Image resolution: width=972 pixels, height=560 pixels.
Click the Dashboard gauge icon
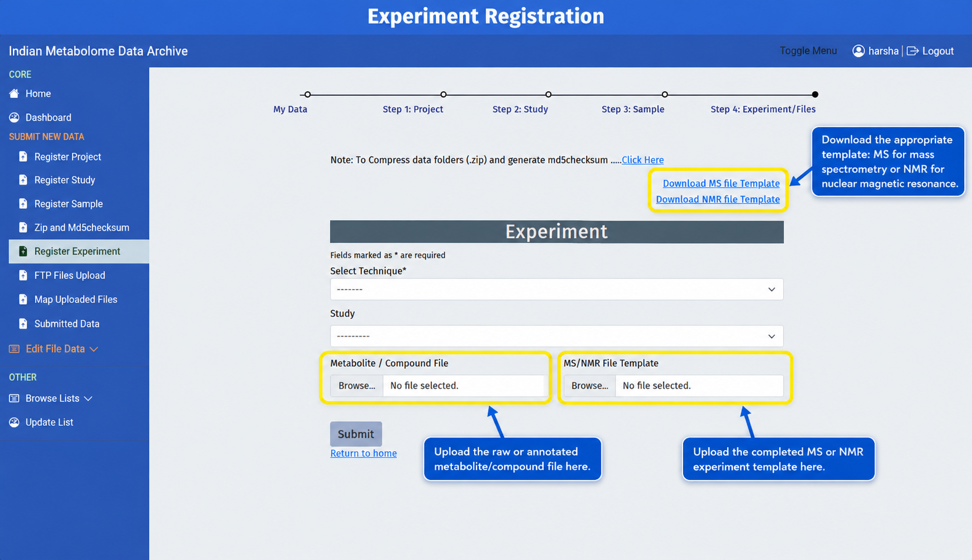[14, 118]
